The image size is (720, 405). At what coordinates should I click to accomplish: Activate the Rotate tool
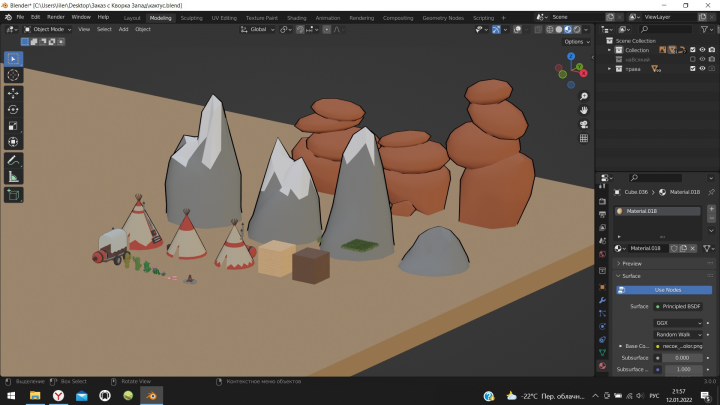point(13,110)
